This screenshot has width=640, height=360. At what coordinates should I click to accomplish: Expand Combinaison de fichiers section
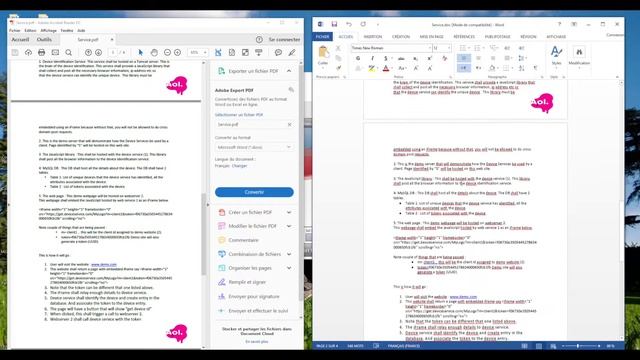click(289, 254)
